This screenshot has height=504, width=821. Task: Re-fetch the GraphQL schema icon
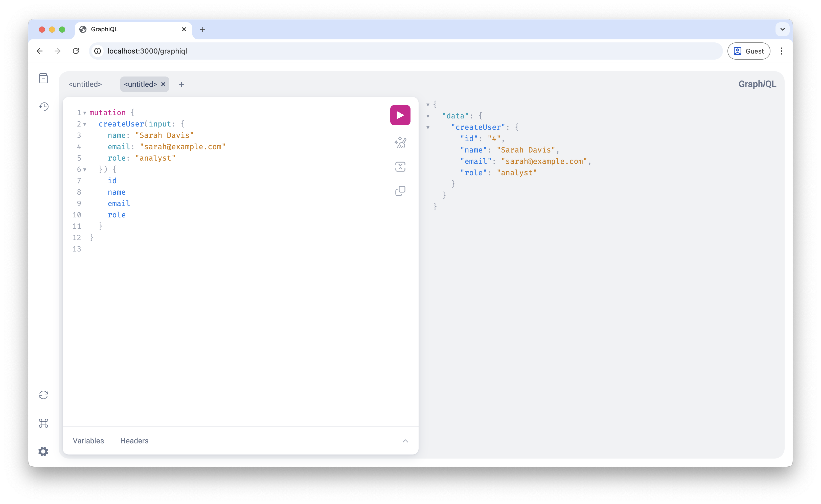[x=43, y=395]
